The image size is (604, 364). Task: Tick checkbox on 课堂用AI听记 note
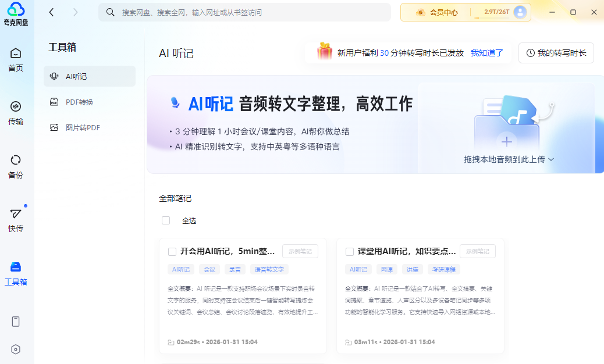pyautogui.click(x=350, y=252)
